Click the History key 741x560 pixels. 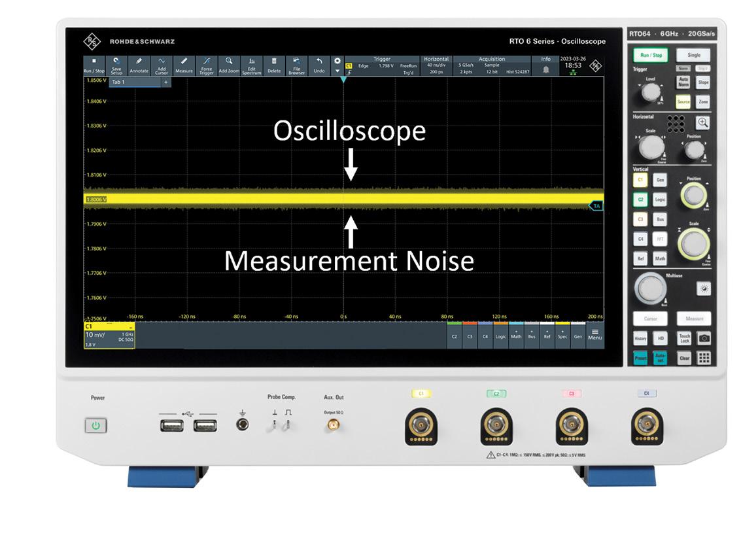pos(640,338)
